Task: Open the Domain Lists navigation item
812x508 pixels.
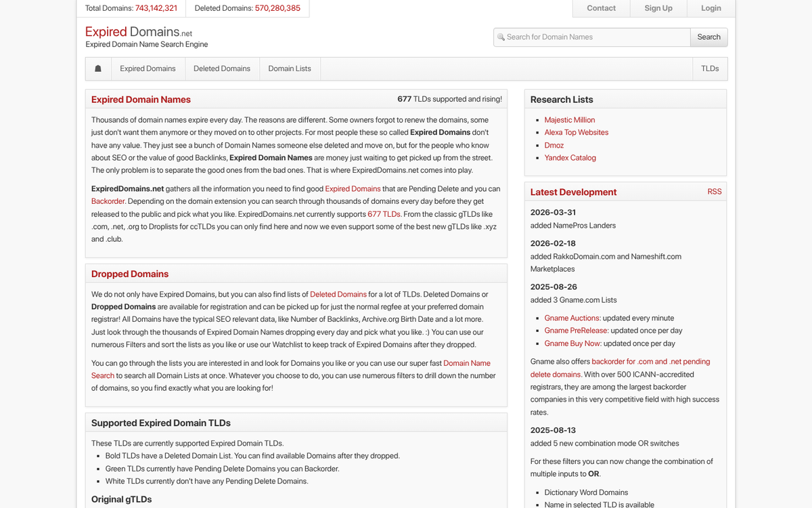Action: point(290,68)
